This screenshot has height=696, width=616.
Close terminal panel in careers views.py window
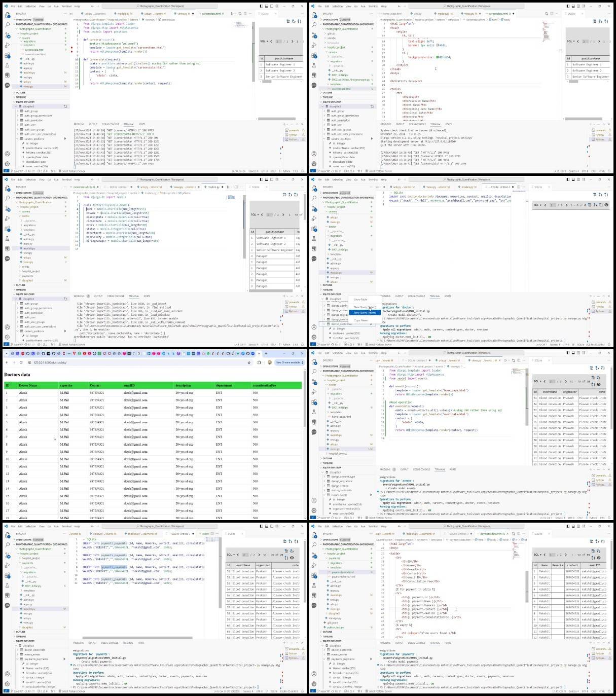(303, 124)
